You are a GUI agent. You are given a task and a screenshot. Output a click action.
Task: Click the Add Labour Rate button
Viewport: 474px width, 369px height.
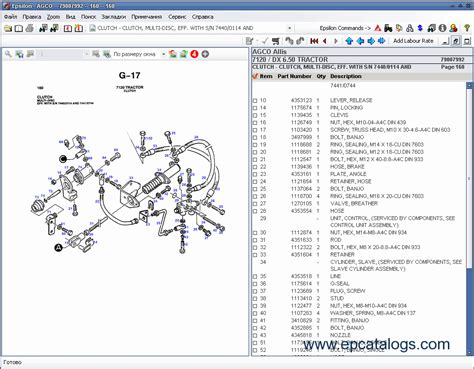click(x=413, y=41)
